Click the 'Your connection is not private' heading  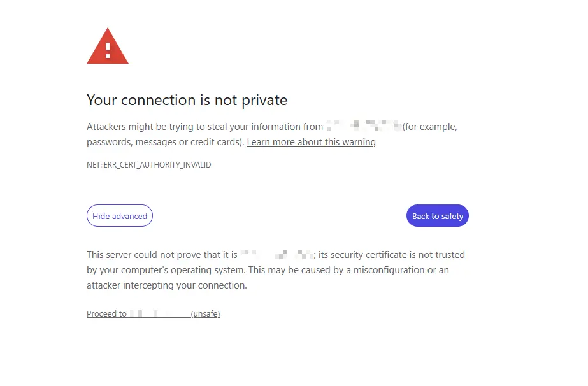click(187, 100)
